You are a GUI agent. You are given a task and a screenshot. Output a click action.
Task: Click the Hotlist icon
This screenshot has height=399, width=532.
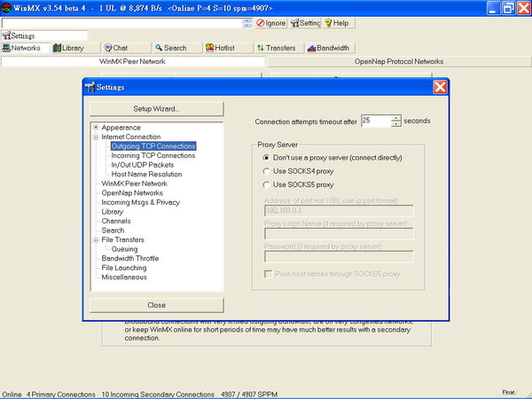209,48
